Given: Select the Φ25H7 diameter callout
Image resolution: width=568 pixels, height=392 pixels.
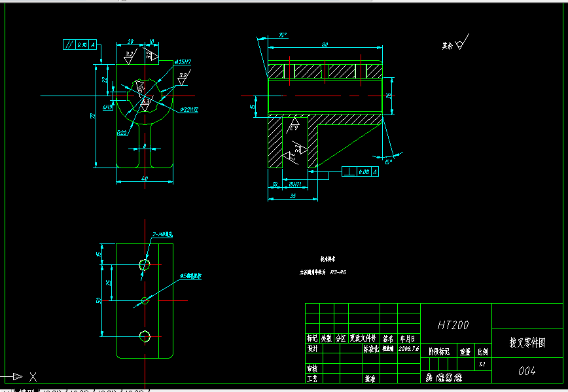Looking at the screenshot, I should [x=183, y=62].
